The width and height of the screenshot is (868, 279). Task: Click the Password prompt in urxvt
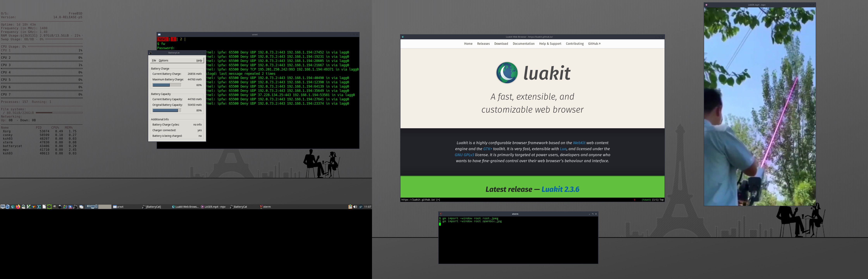165,48
